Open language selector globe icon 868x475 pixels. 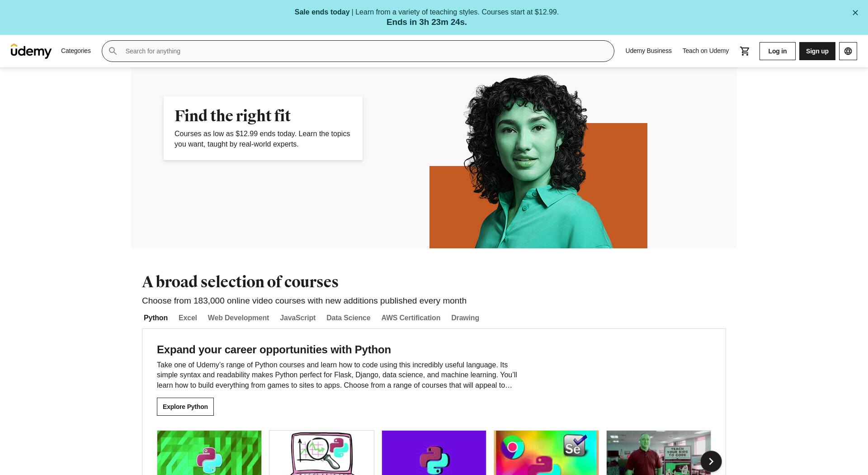(848, 51)
